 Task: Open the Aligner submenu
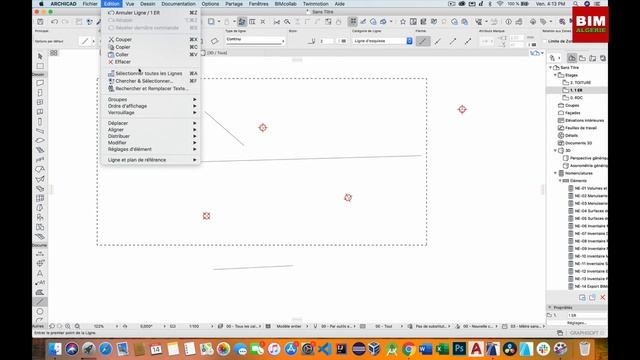[x=151, y=130]
